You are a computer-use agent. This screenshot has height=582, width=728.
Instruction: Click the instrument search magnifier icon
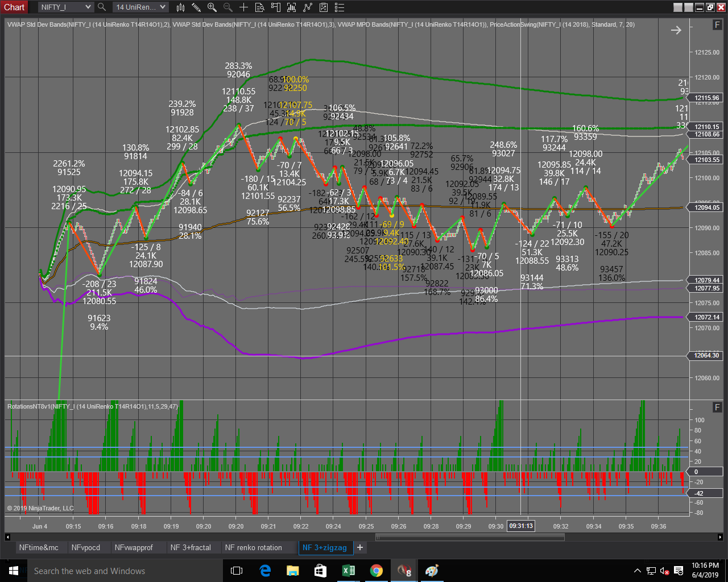[102, 7]
